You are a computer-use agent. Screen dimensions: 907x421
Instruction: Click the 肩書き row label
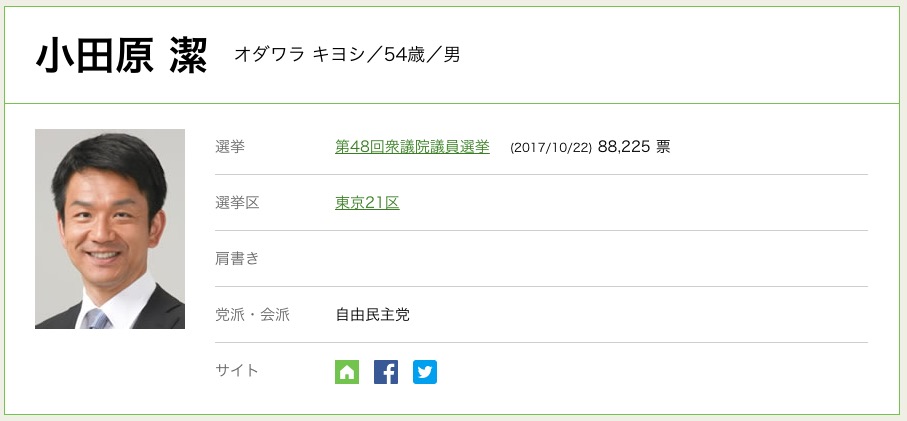(237, 259)
